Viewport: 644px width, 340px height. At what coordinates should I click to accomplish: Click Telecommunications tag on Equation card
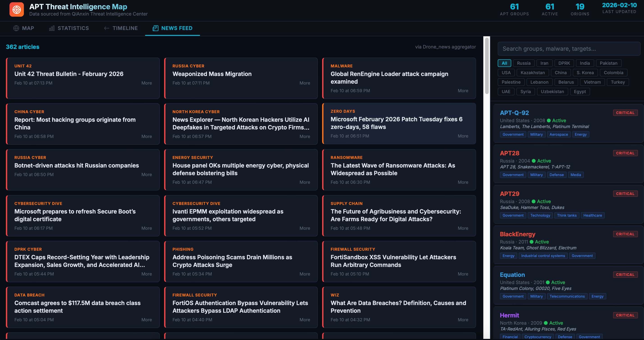pyautogui.click(x=567, y=296)
